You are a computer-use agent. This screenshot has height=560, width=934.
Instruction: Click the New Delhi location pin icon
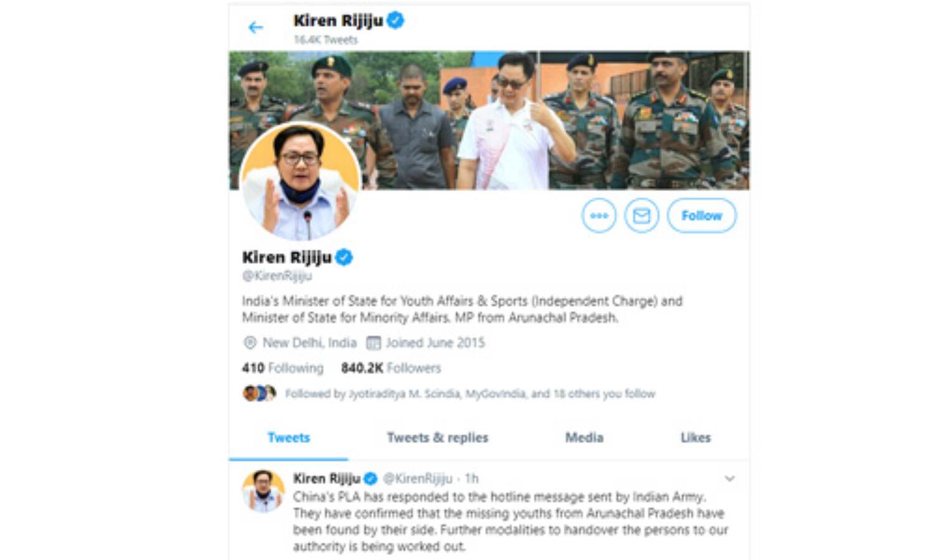click(x=250, y=343)
